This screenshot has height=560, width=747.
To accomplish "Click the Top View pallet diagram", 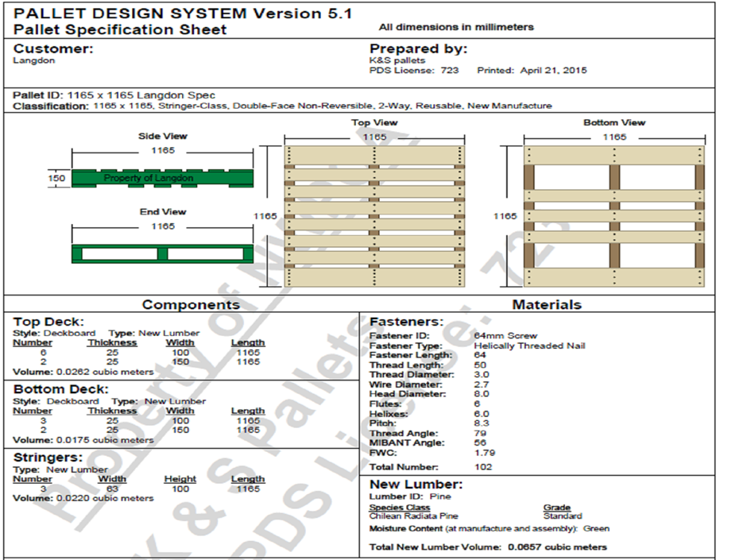I will pos(374,216).
